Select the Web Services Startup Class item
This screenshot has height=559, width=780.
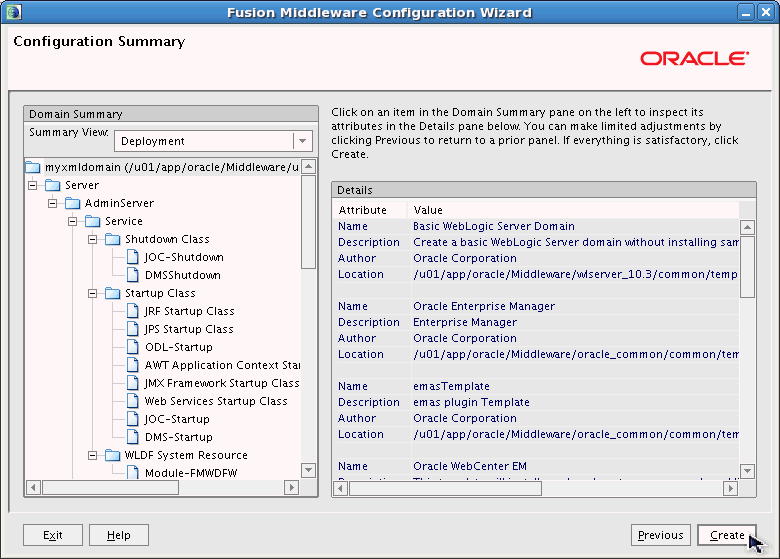[216, 401]
